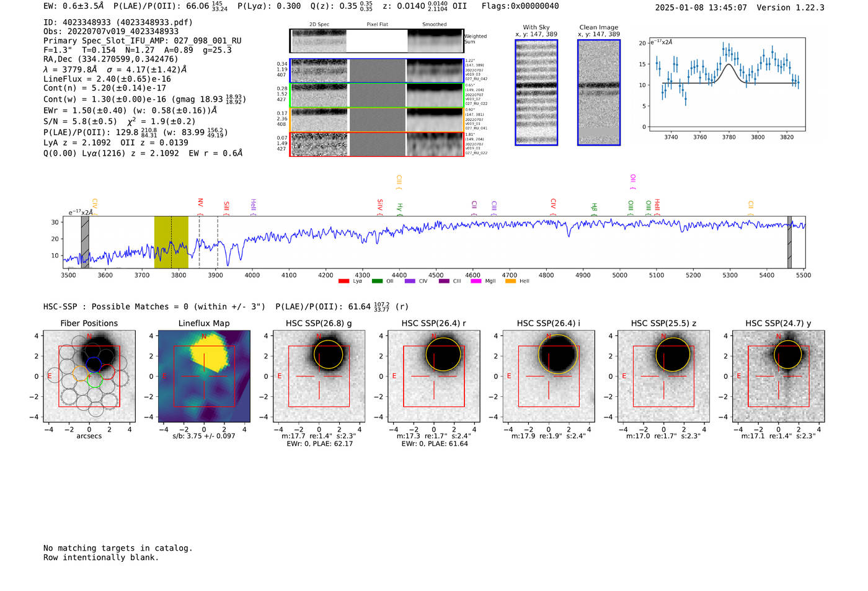
Task: Select the HSC SSP(24.7) y image
Action: 779,376
